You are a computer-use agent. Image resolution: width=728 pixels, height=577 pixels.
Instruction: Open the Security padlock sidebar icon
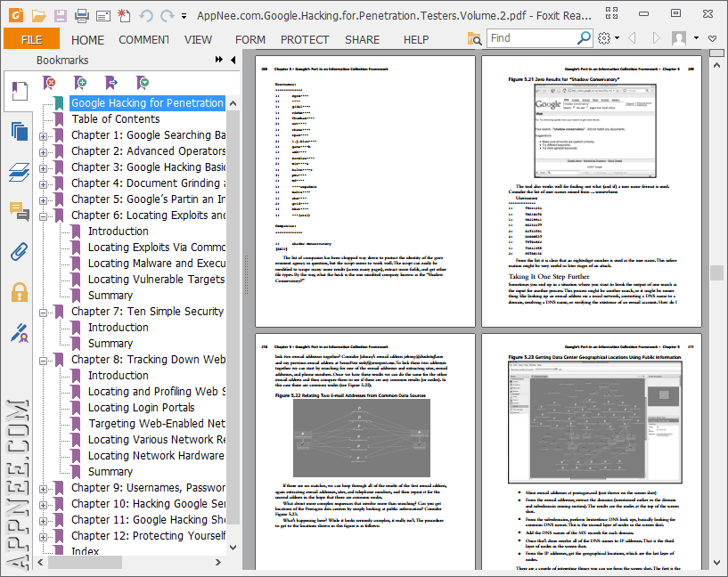point(19,292)
